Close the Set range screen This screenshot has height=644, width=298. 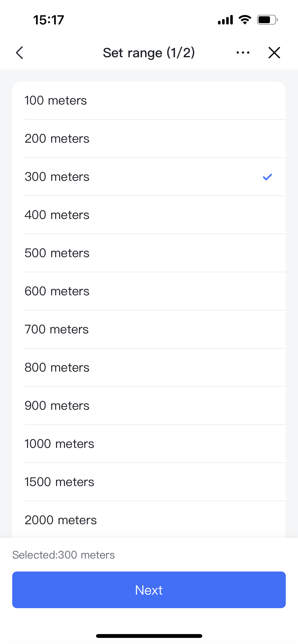coord(274,53)
